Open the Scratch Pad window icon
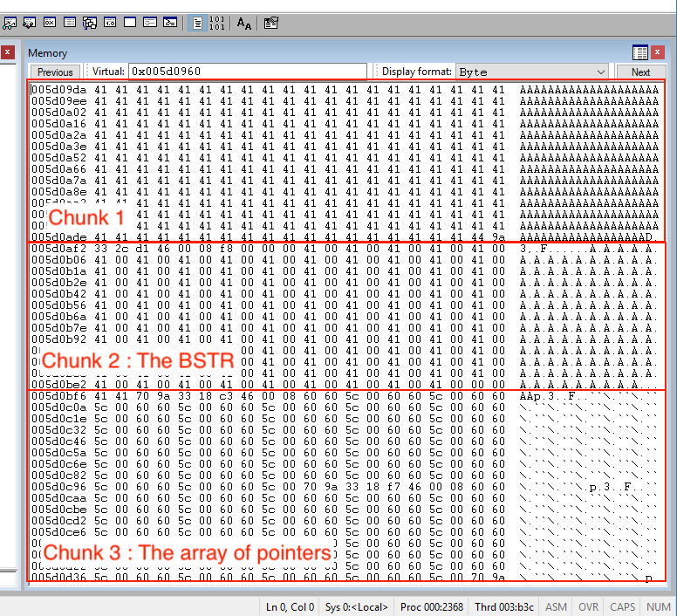 point(130,23)
